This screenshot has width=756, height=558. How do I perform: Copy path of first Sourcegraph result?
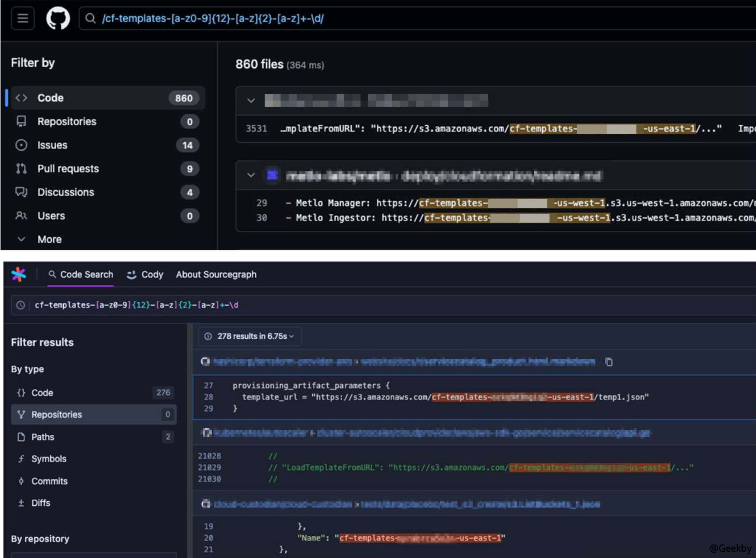pos(608,362)
